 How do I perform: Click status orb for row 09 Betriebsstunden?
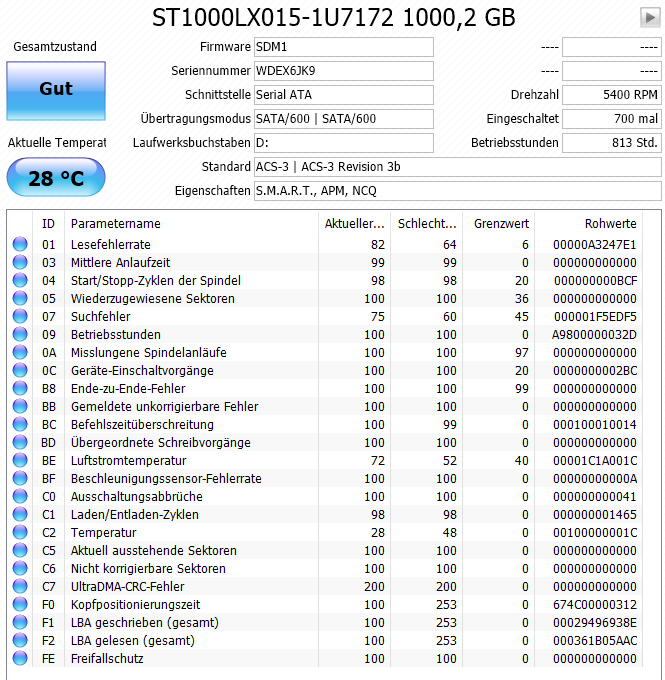(20, 334)
